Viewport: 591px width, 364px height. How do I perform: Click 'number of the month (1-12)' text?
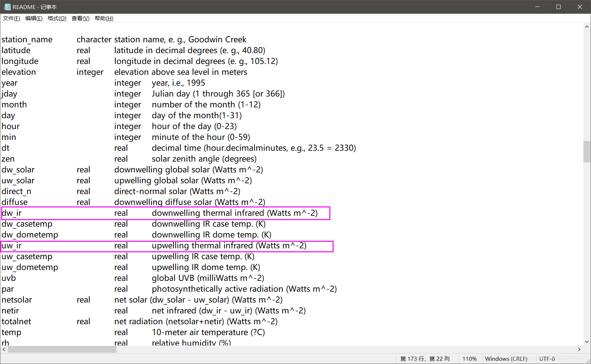tap(206, 104)
